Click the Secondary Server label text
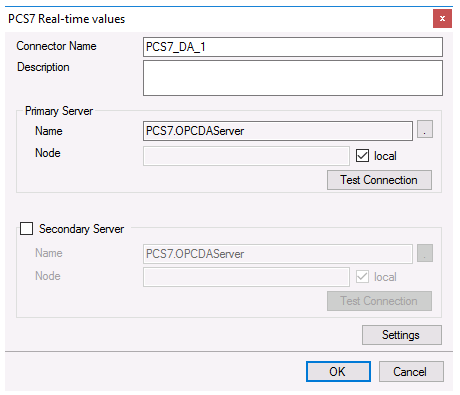 [x=81, y=229]
